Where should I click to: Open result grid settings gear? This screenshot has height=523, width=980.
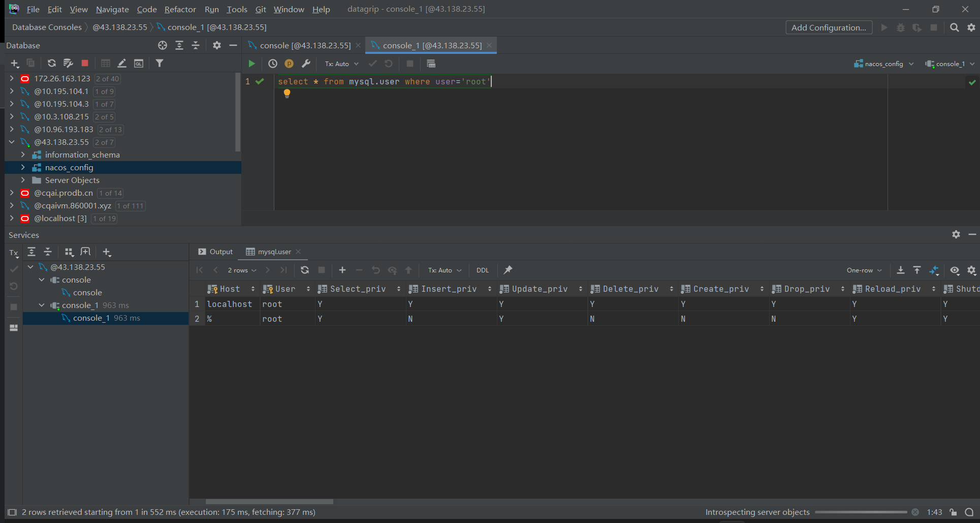point(971,270)
